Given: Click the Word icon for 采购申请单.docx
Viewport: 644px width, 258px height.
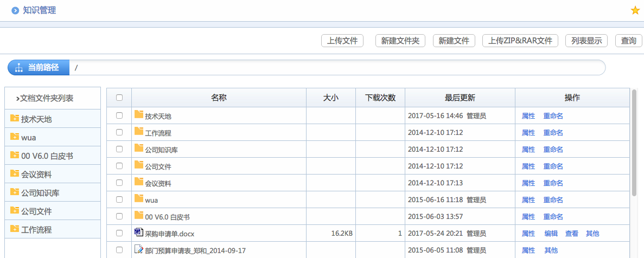Looking at the screenshot, I should coord(139,233).
